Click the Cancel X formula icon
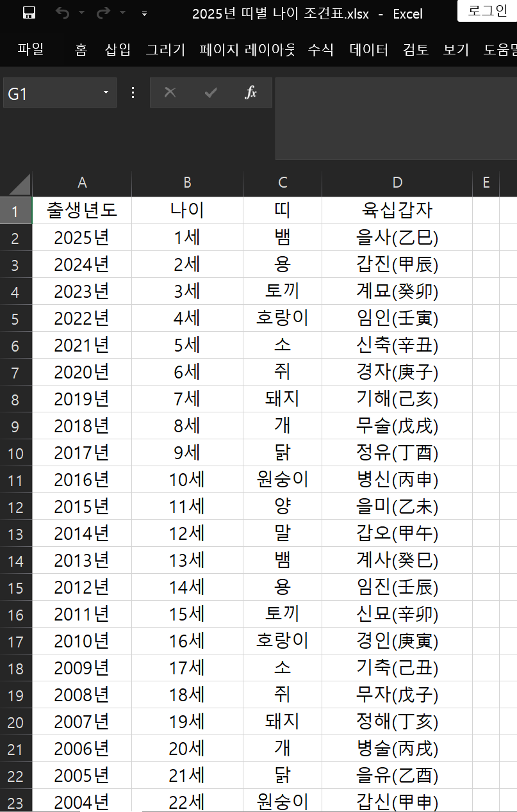Screen dimensions: 517x812 [x=170, y=93]
